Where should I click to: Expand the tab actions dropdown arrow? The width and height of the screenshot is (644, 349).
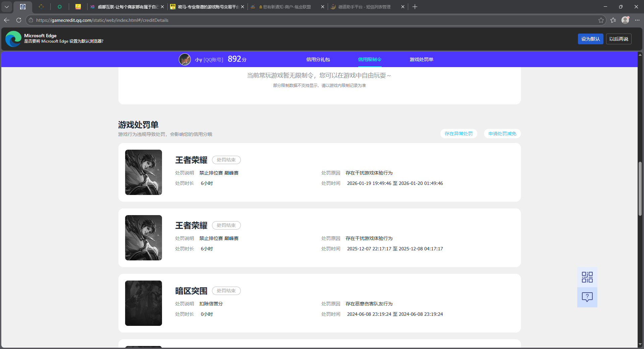click(x=7, y=7)
